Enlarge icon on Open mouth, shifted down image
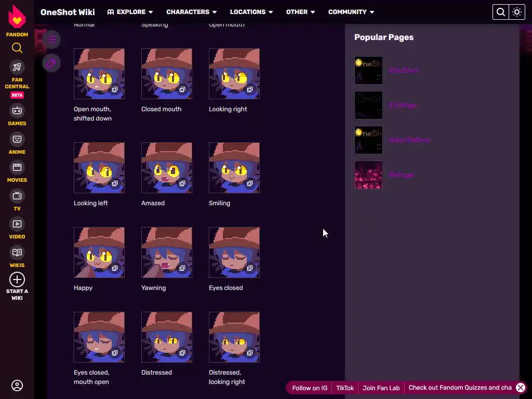Screen dimensions: 532x399 coord(115,89)
